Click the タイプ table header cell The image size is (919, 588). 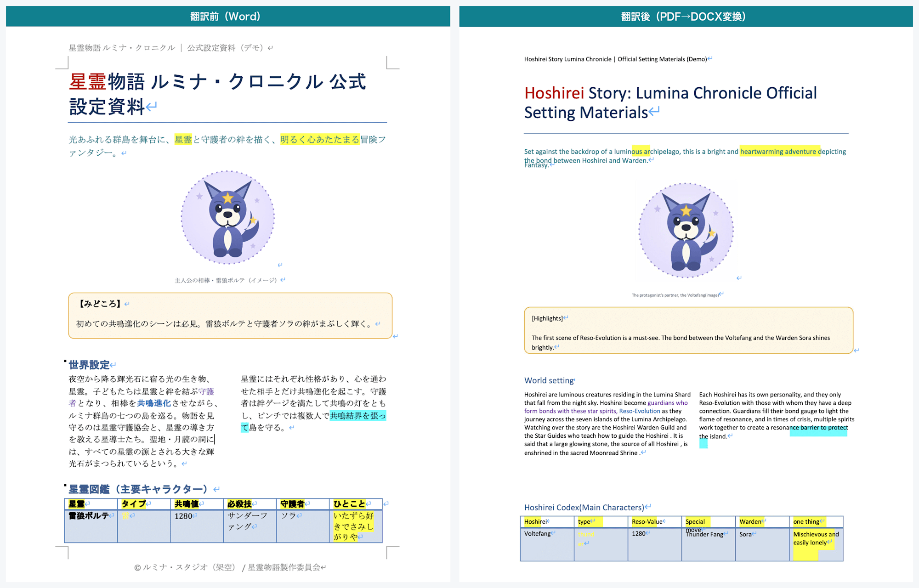144,504
